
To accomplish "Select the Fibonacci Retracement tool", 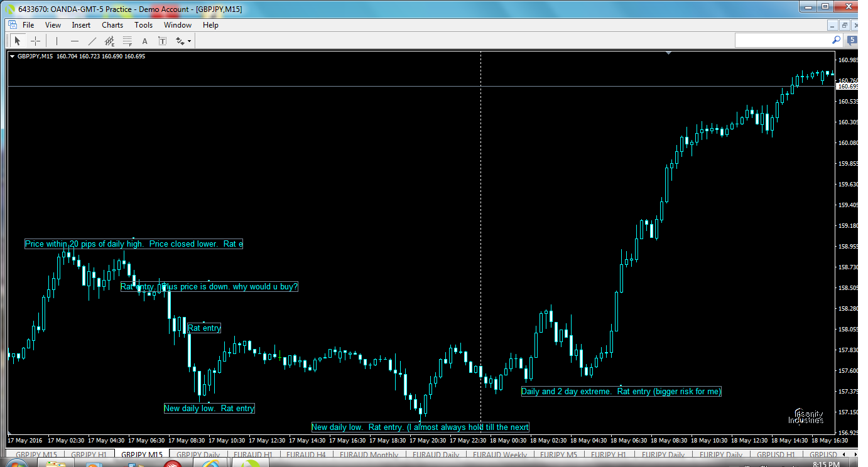I will [x=127, y=41].
